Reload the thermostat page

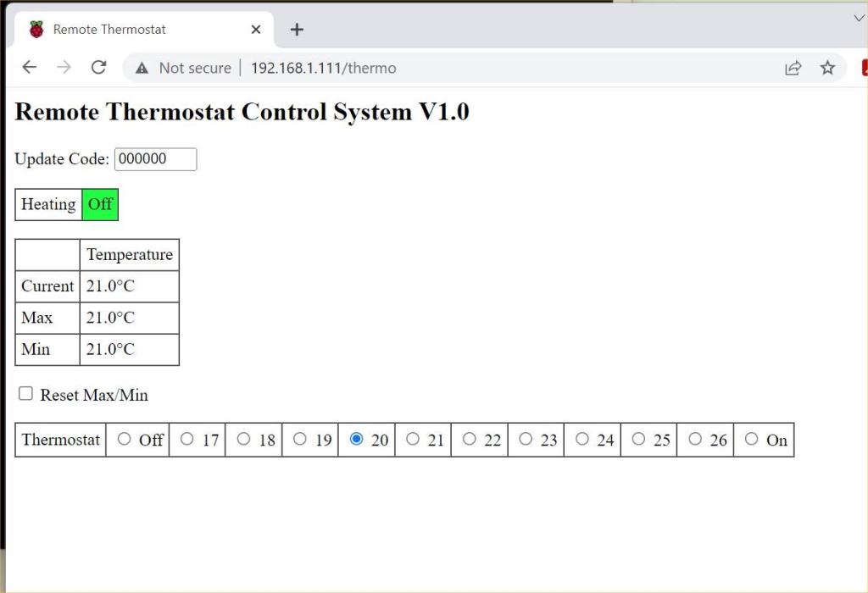point(98,68)
